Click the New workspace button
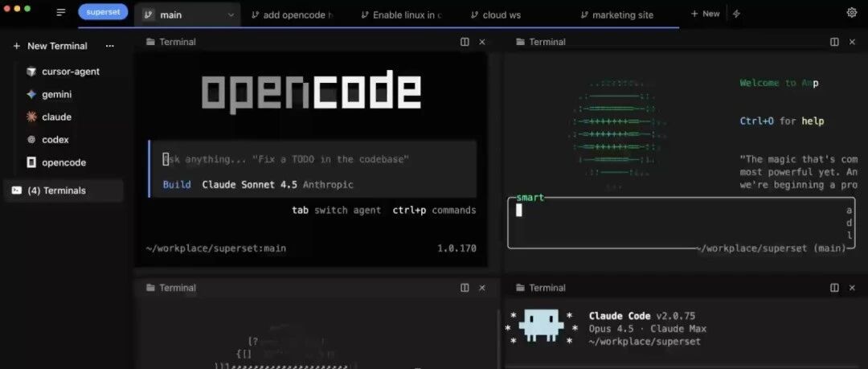 pos(706,14)
